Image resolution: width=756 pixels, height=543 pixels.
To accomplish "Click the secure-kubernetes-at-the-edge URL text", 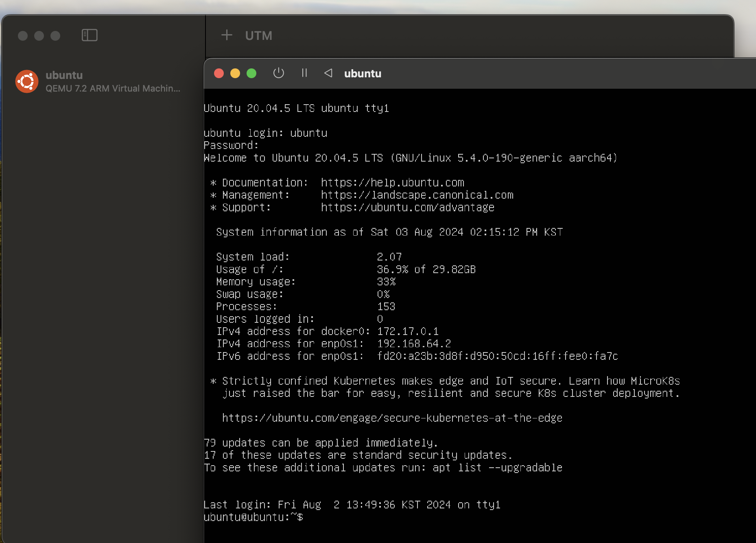I will click(392, 418).
